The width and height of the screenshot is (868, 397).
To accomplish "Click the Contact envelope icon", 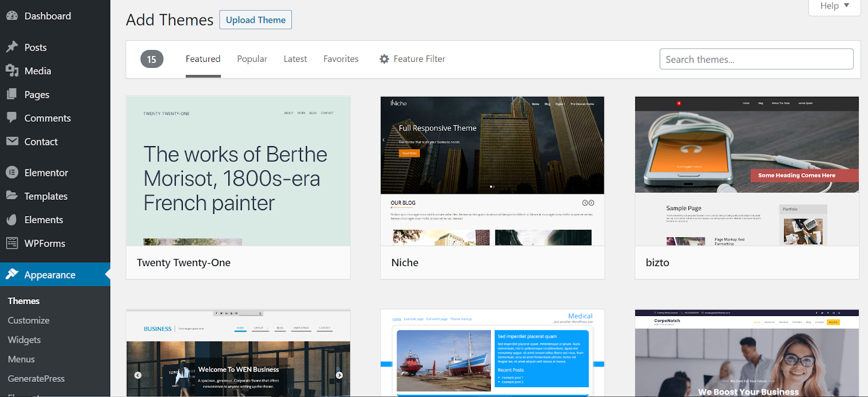I will pos(12,141).
